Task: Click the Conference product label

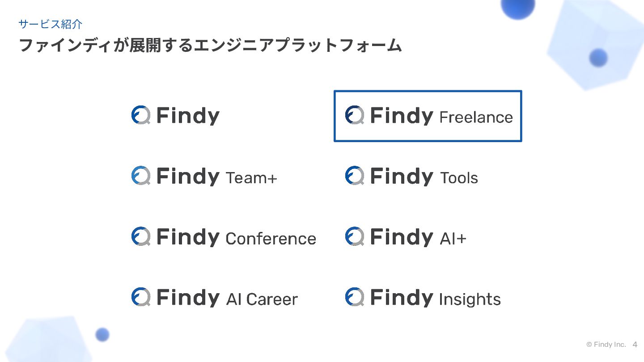Action: pos(271,239)
